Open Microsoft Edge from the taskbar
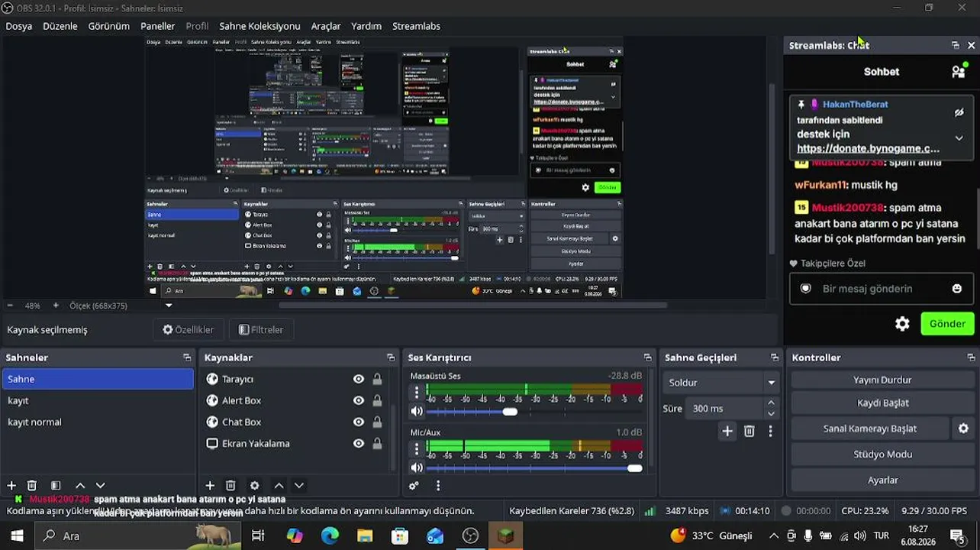The image size is (980, 550). [x=330, y=535]
